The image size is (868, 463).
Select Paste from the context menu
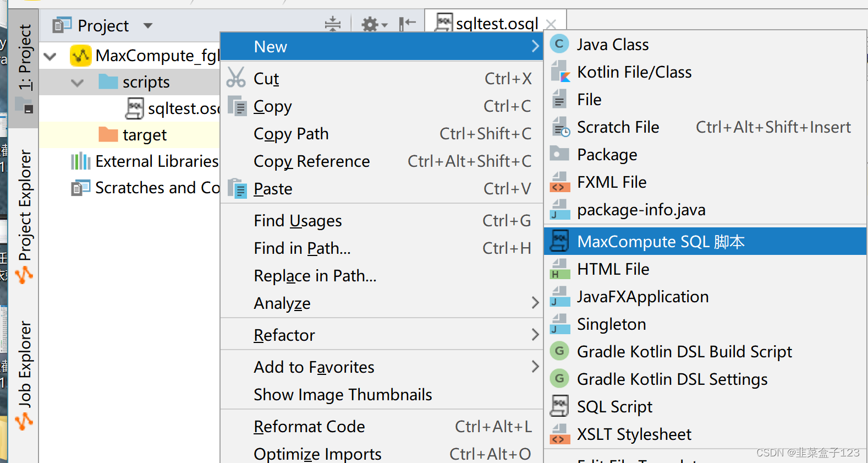click(381, 189)
